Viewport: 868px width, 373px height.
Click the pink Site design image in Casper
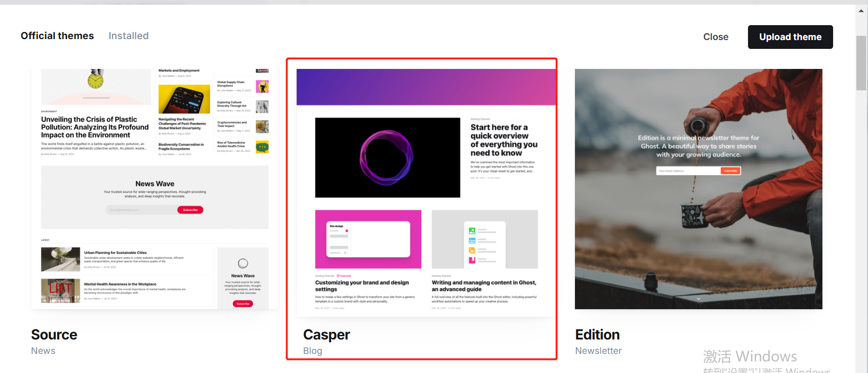coord(368,239)
